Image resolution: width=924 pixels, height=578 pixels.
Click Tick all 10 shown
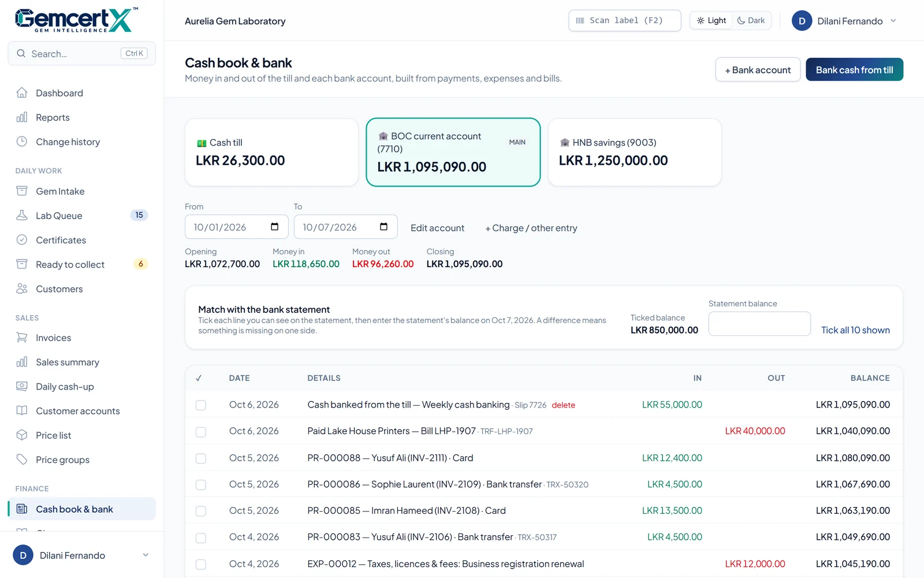[x=855, y=330]
